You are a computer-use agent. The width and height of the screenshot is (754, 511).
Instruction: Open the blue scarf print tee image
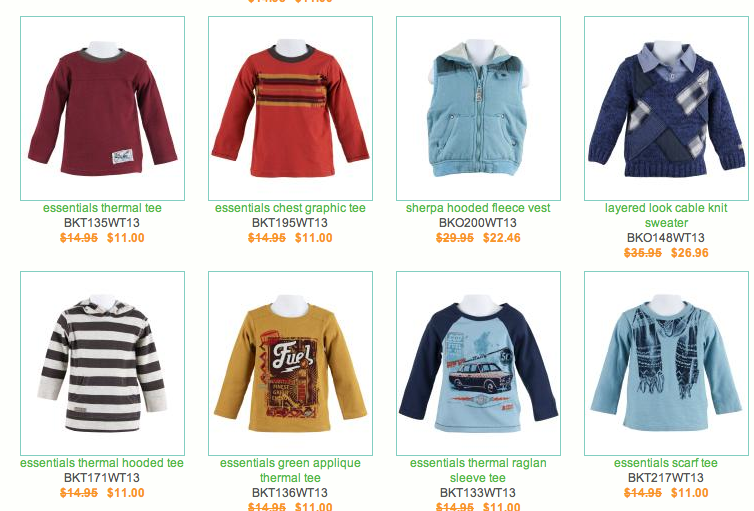tap(666, 363)
